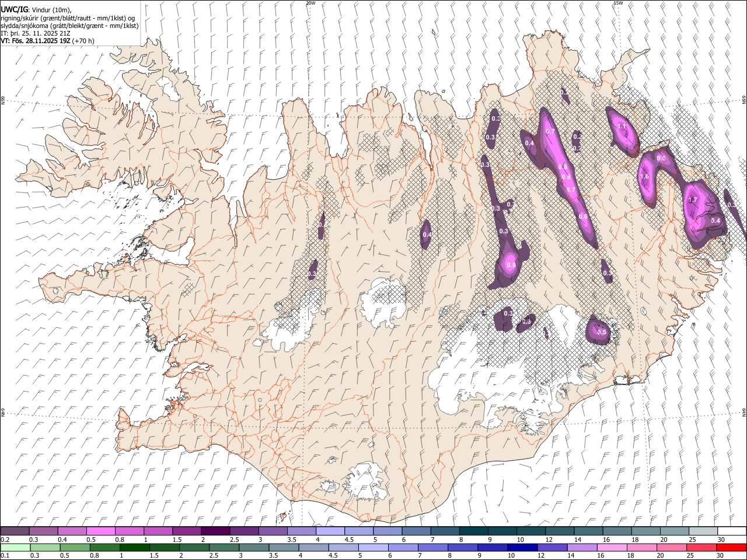The width and height of the screenshot is (747, 560).
Task: Click the "0.6" precipitation value on the map
Action: [582, 216]
